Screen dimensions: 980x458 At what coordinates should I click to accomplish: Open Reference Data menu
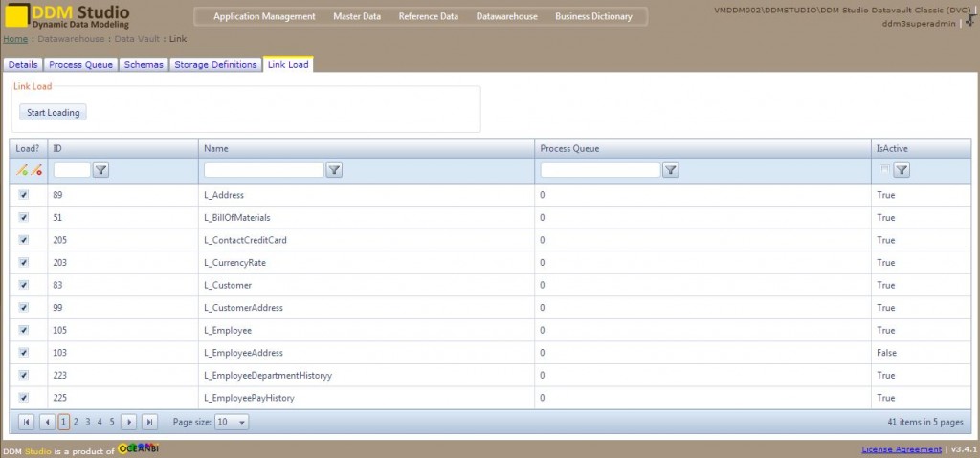tap(428, 17)
